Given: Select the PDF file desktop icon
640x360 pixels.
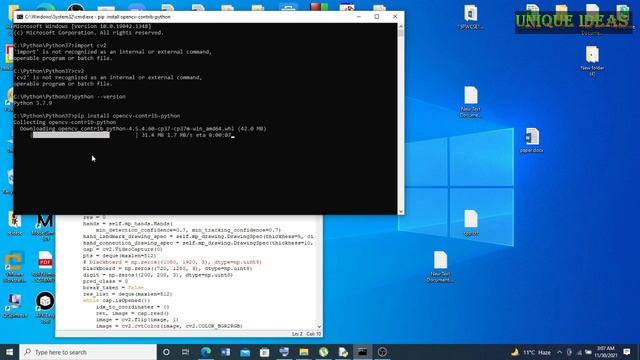Looking at the screenshot, I should pyautogui.click(x=45, y=267).
